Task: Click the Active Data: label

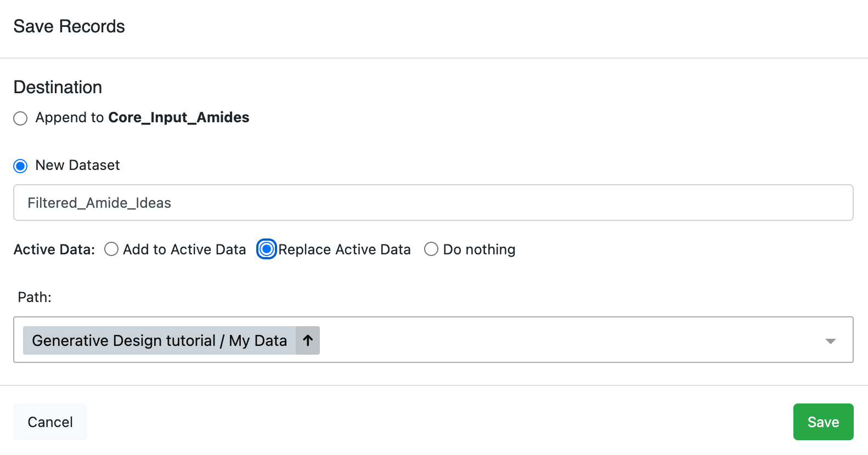Action: pyautogui.click(x=54, y=249)
